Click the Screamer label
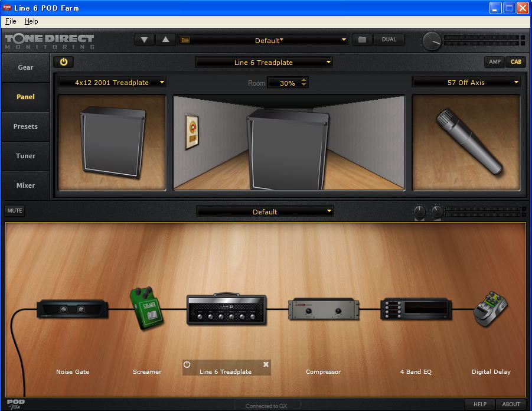 point(147,371)
